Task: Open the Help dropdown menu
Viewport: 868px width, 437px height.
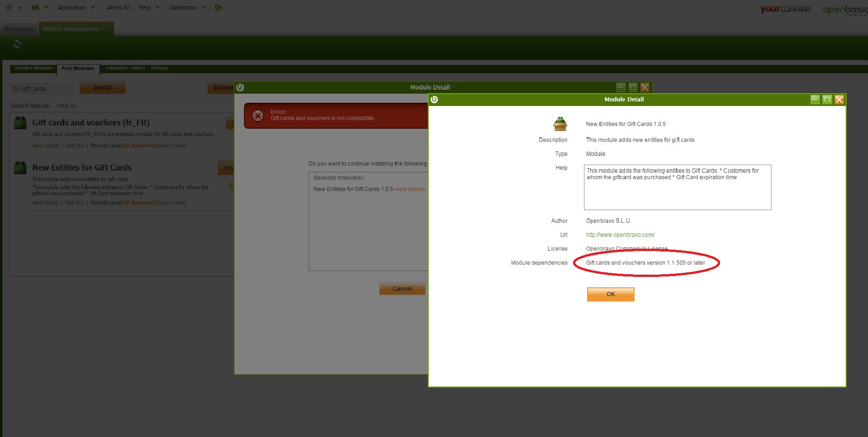Action: click(x=149, y=7)
